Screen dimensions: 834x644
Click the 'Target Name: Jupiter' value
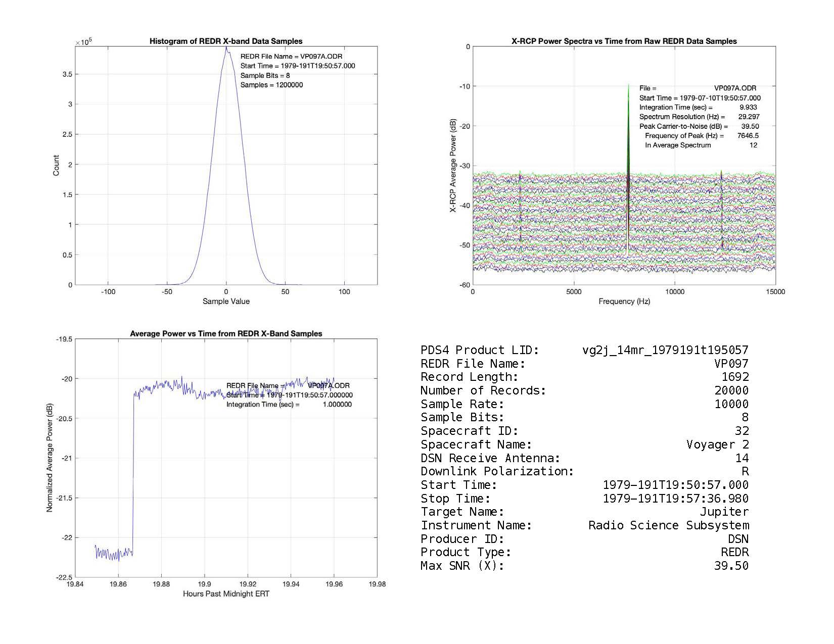(724, 512)
